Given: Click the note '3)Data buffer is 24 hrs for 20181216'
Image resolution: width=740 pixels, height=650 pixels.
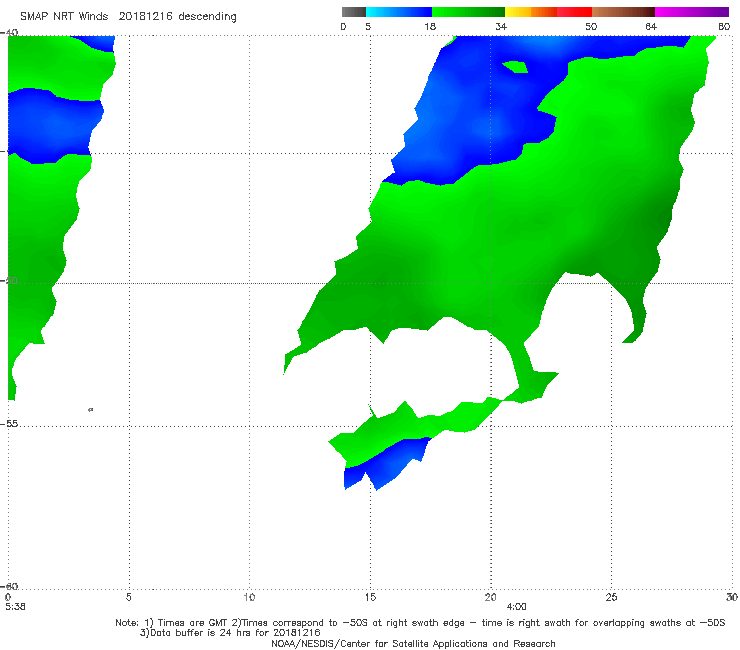Looking at the screenshot, I should click(230, 633).
